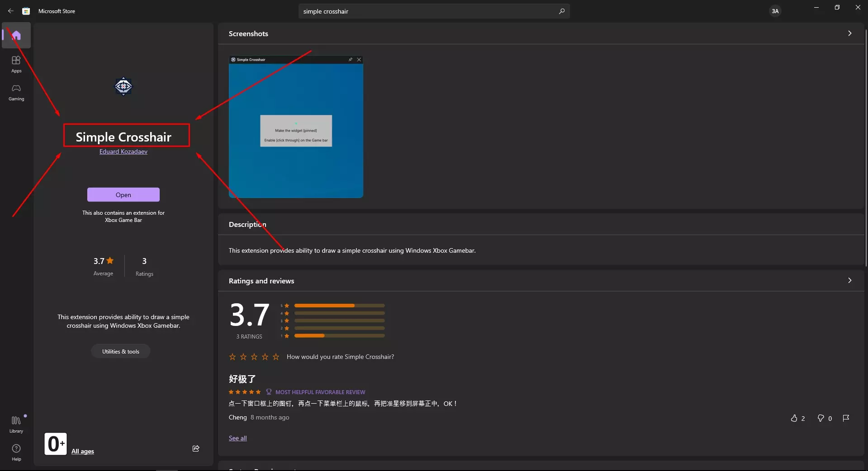This screenshot has height=471, width=868.
Task: Click the Description section heading
Action: click(247, 225)
